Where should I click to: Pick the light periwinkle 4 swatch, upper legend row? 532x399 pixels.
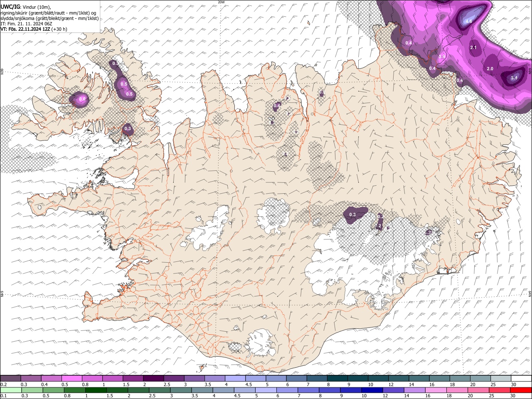[x=235, y=378]
